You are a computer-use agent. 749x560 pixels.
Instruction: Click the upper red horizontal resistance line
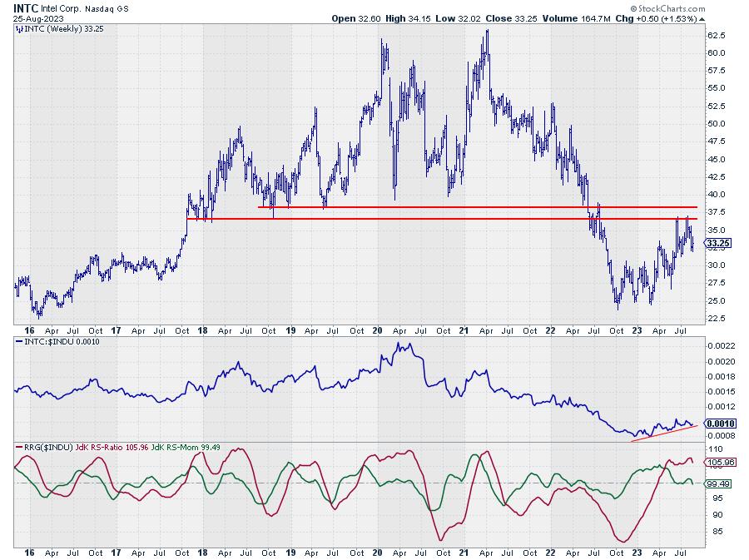coord(478,207)
